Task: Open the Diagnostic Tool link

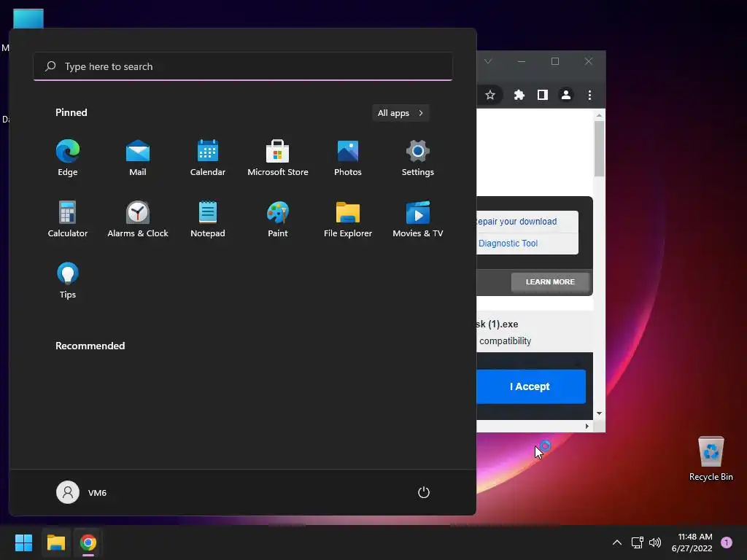Action: (508, 244)
